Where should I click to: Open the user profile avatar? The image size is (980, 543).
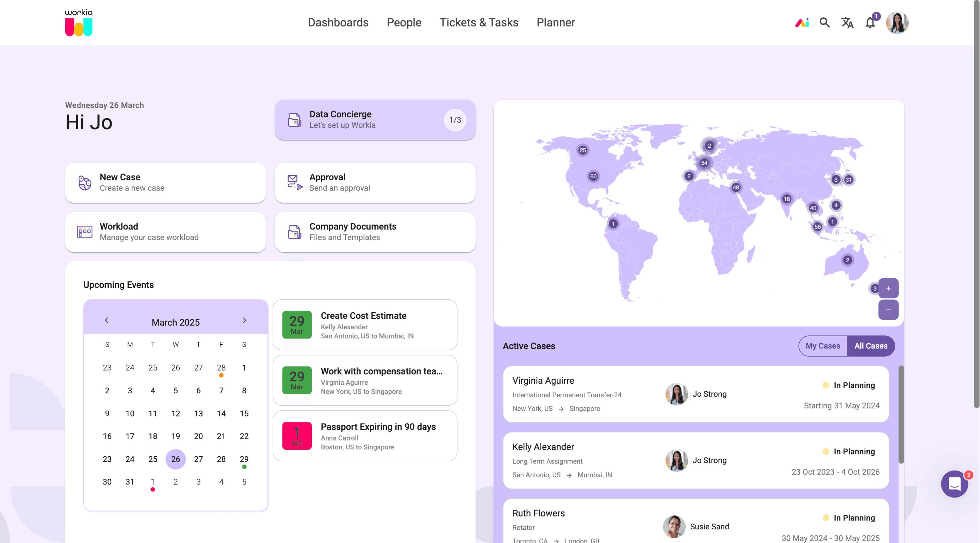coord(897,23)
